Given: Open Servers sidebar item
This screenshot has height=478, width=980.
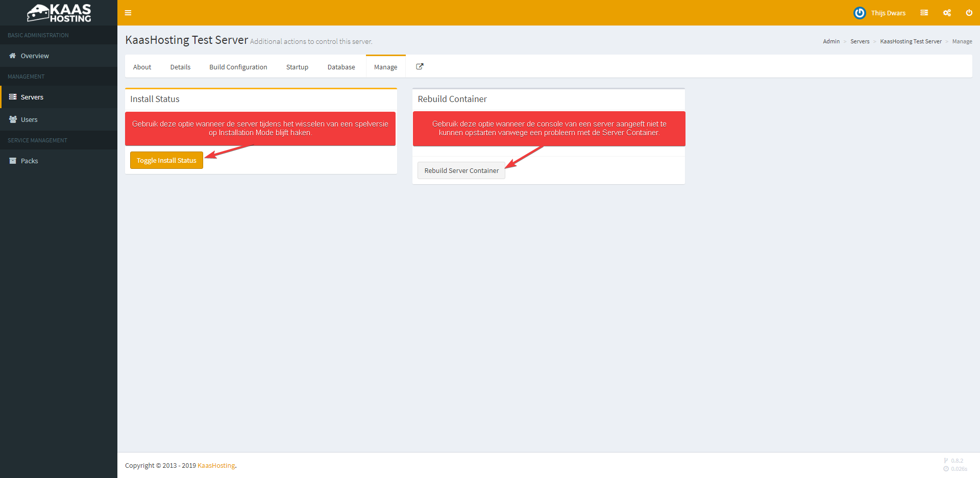Looking at the screenshot, I should point(32,97).
